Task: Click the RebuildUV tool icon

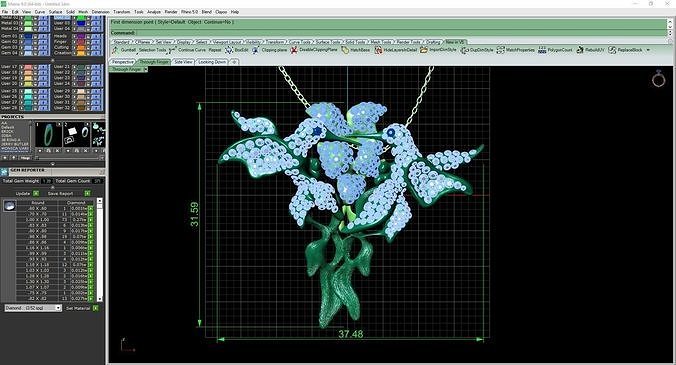Action: (580, 50)
